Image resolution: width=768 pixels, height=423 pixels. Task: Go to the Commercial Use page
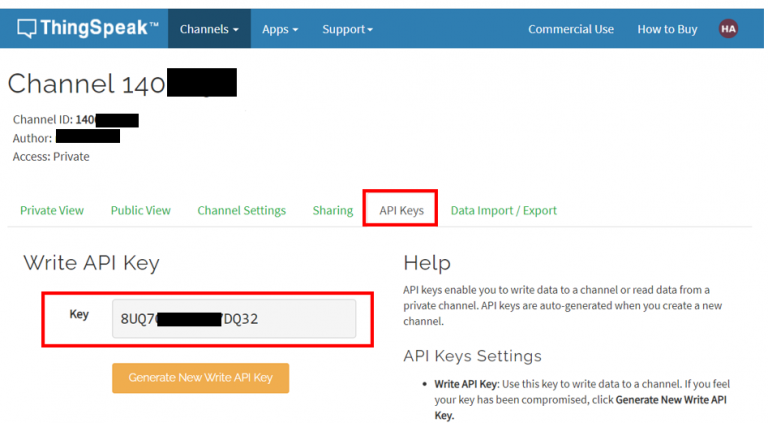571,29
